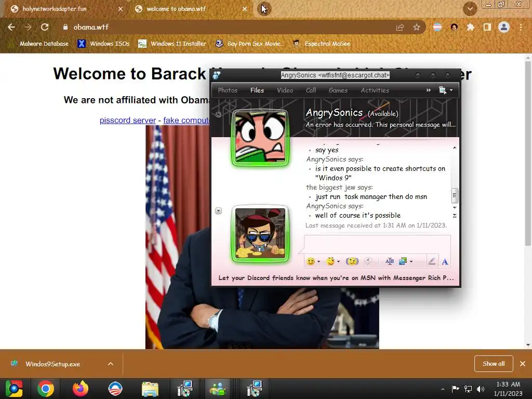Close the downloads bar

pos(523,364)
